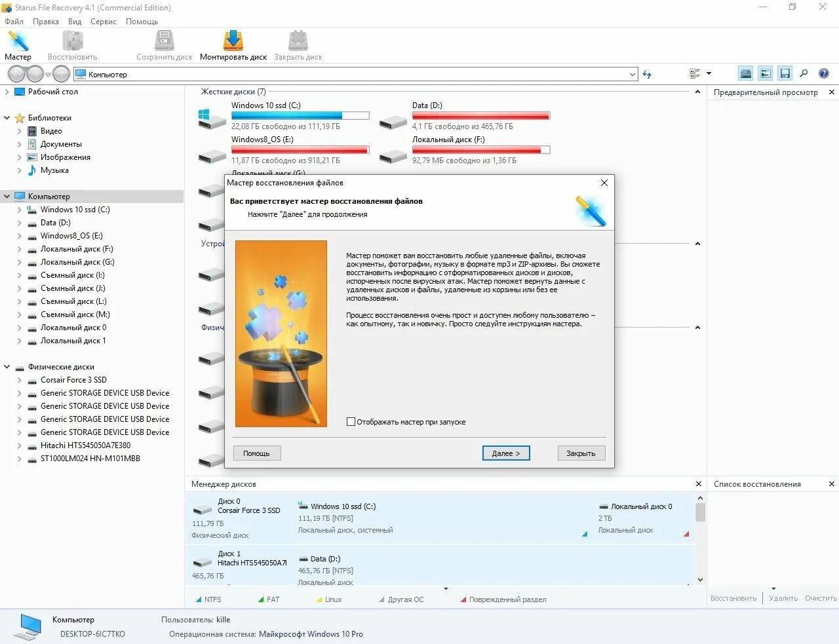Click the Windows 10 ssd (C:) drive icon
This screenshot has height=644, width=839.
[x=212, y=119]
